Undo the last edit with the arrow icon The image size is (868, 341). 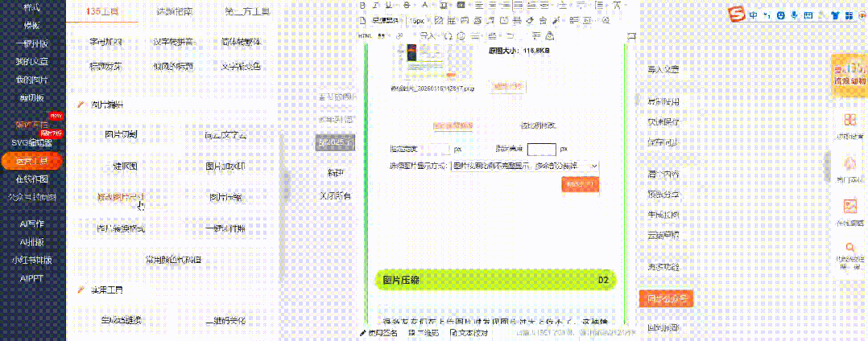click(x=510, y=36)
